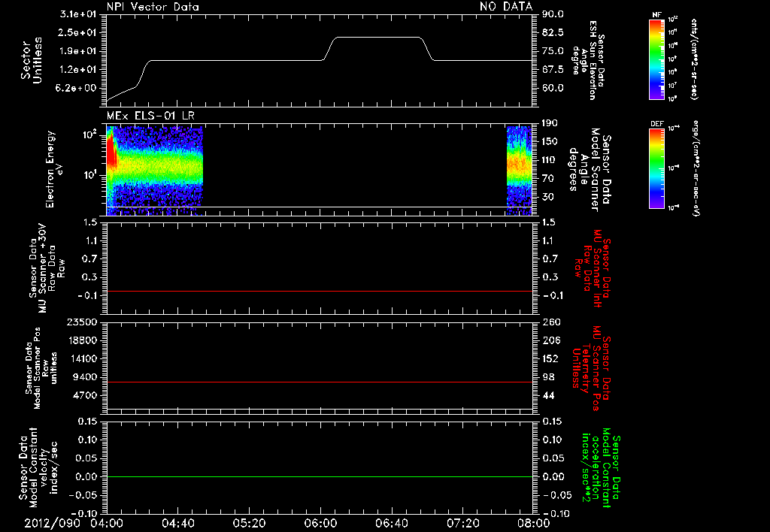This screenshot has width=770, height=532.
Task: Click the 'ESH Sun Elevation Angle' axis title
Action: pyautogui.click(x=590, y=60)
